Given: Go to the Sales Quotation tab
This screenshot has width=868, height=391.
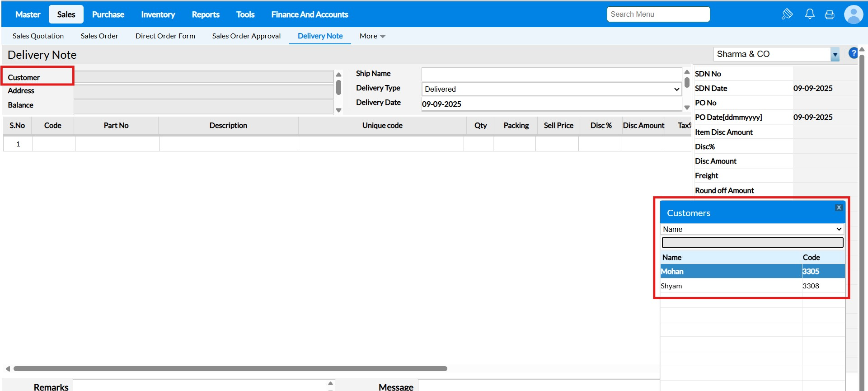Looking at the screenshot, I should (x=38, y=36).
